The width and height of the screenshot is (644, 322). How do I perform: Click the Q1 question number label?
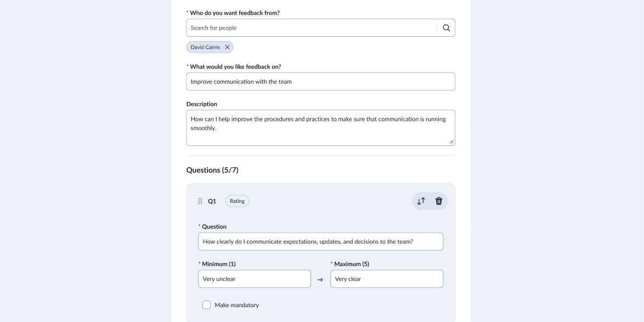[212, 201]
